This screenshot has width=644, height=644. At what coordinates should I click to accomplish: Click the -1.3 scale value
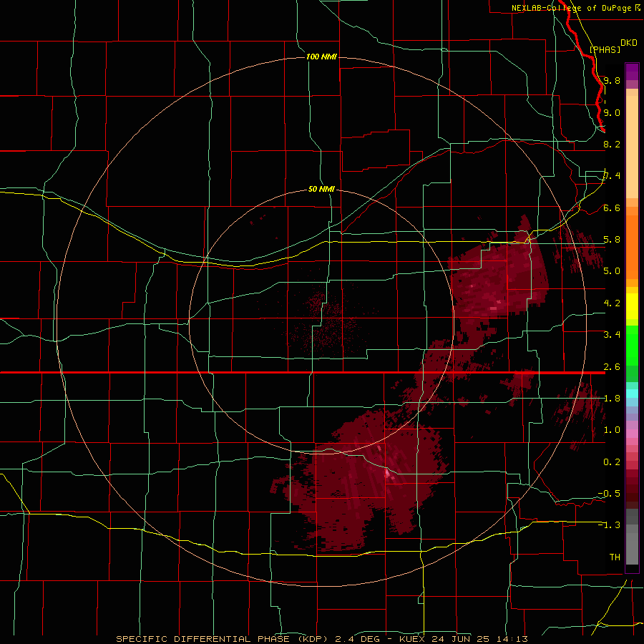coord(609,525)
